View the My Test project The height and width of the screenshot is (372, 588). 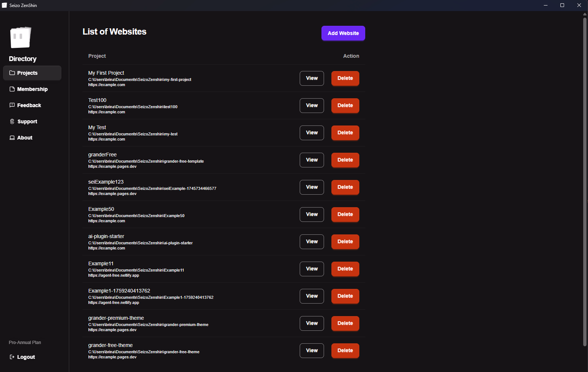pyautogui.click(x=312, y=133)
